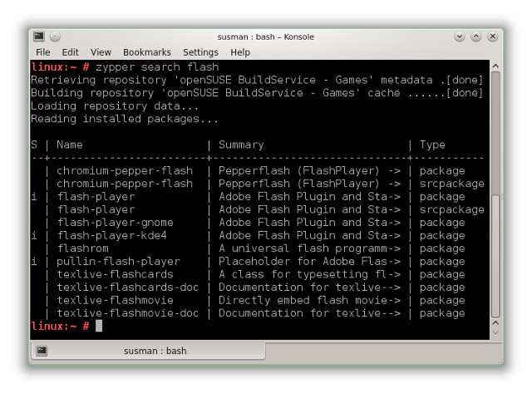
Task: Click 'Placeholder for Adobe Flas->' summary
Action: (309, 262)
